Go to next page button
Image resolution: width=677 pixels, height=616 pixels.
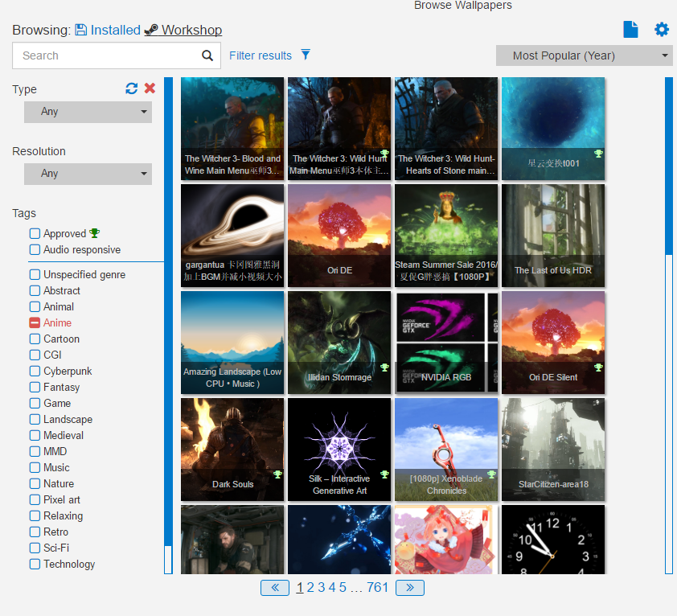pos(410,588)
